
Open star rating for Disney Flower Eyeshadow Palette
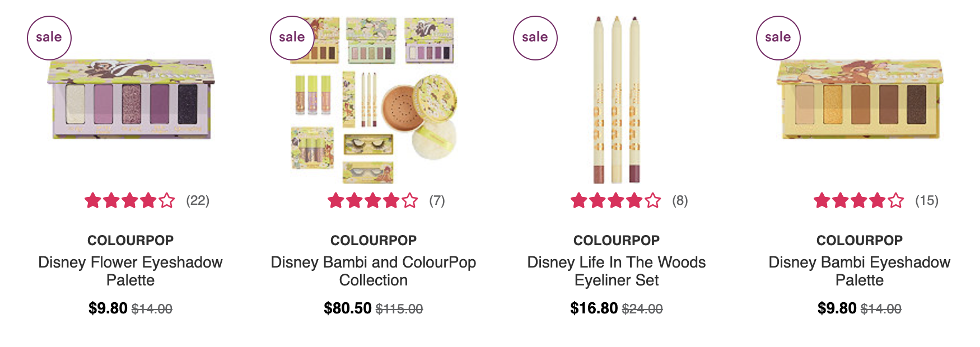point(130,200)
